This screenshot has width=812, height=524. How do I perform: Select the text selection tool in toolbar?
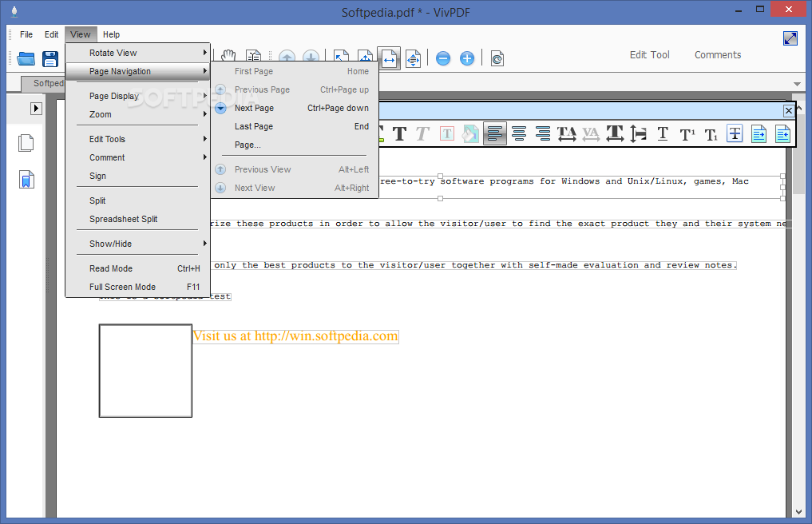(254, 56)
